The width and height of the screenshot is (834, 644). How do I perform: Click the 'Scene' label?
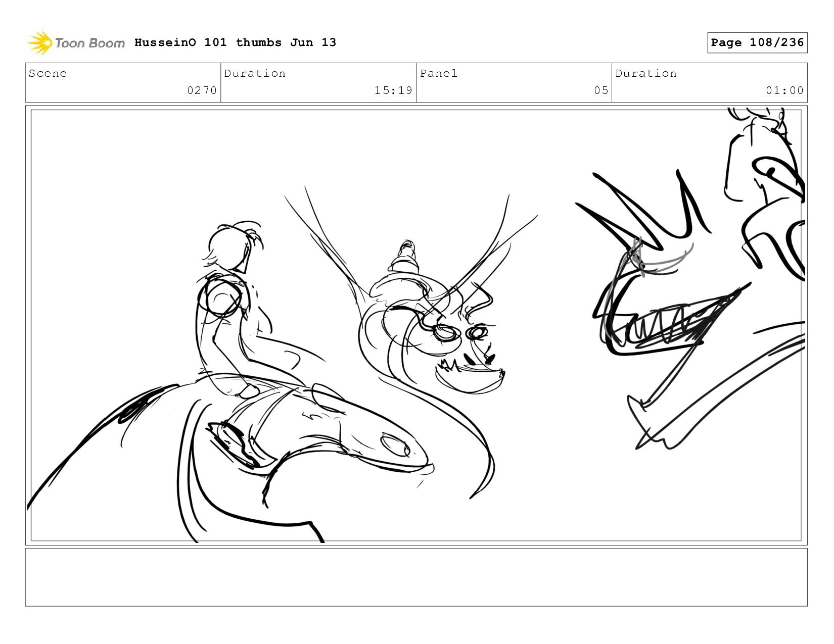point(48,73)
